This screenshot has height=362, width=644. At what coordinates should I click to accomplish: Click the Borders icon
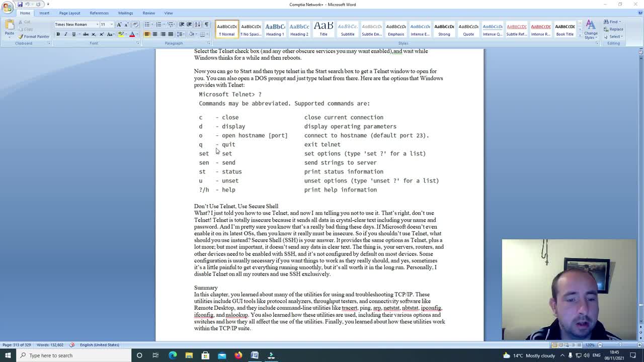coord(202,34)
